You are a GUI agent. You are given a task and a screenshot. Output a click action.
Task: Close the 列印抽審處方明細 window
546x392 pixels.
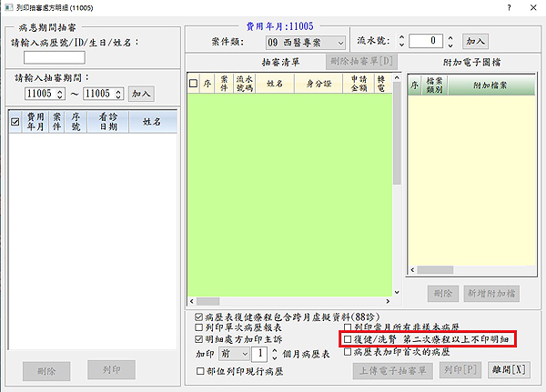533,7
